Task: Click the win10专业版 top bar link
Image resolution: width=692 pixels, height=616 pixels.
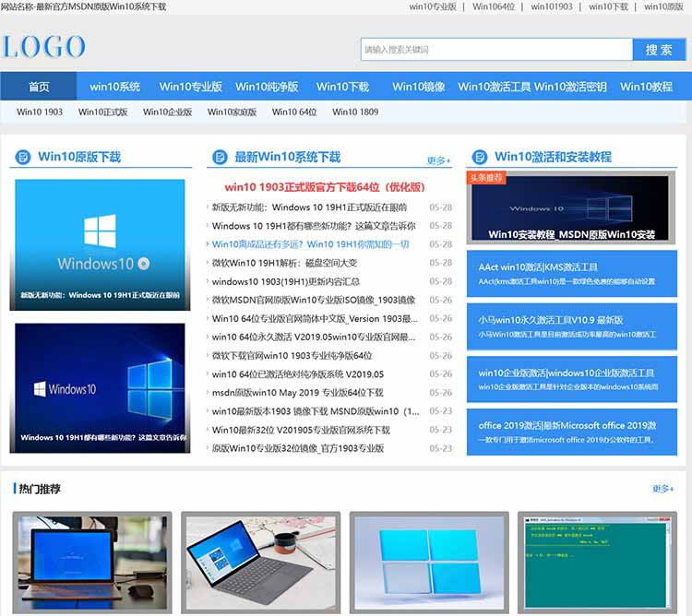Action: tap(433, 6)
